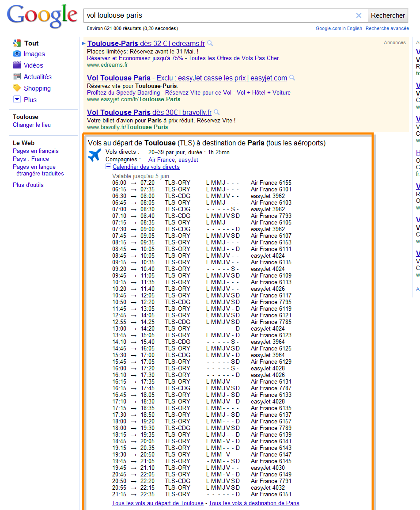Click the 'Environ 621 000 résultats' count text
Viewport: 420px width, 510px height.
coord(132,28)
